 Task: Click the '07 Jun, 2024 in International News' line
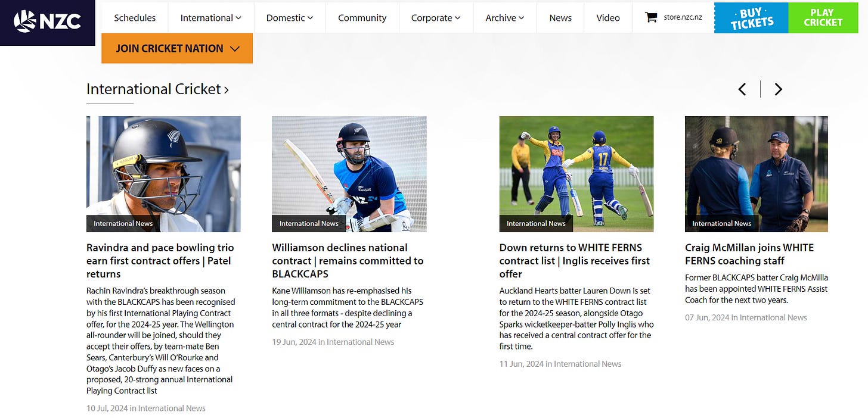click(746, 317)
